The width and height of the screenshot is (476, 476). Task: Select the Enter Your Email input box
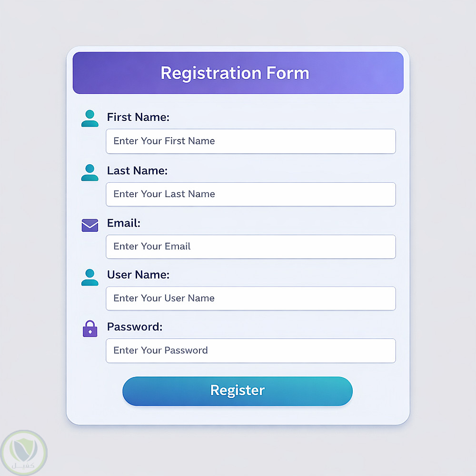pyautogui.click(x=251, y=247)
